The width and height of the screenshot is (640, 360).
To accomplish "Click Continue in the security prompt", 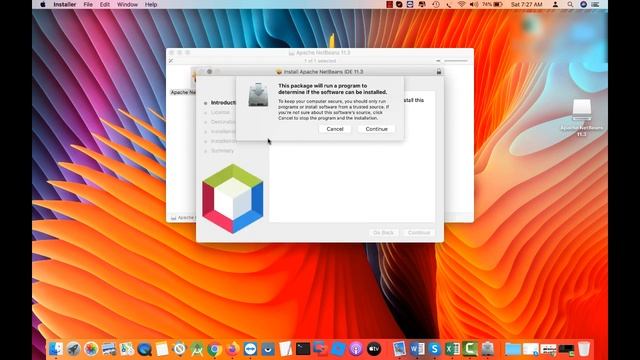I will tap(376, 129).
